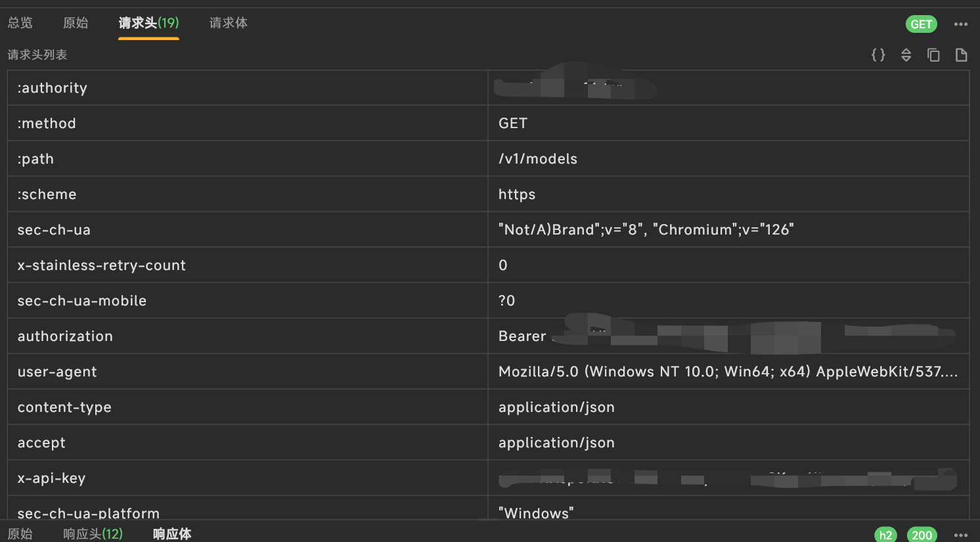Open the request panel more options ellipsis
This screenshot has height=542, width=980.
click(x=961, y=24)
